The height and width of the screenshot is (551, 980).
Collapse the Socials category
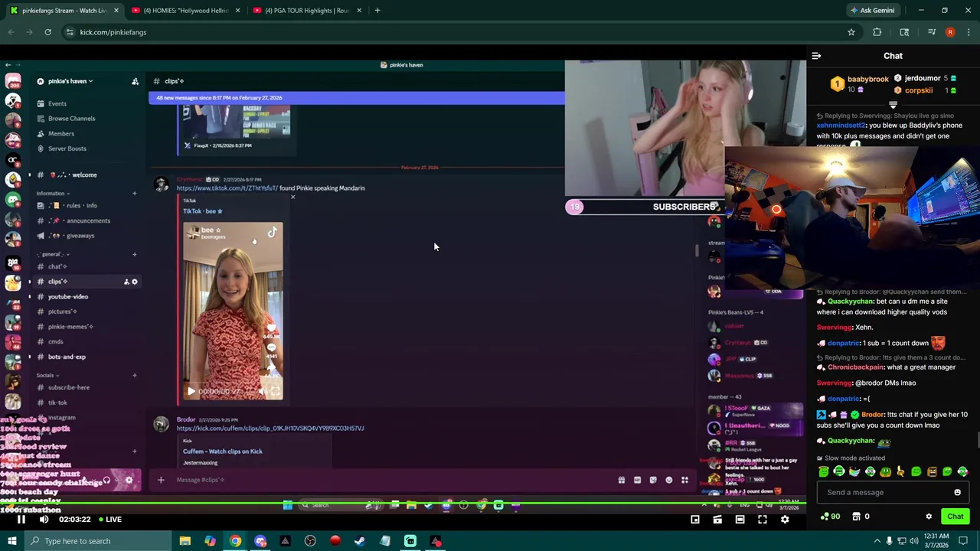47,376
